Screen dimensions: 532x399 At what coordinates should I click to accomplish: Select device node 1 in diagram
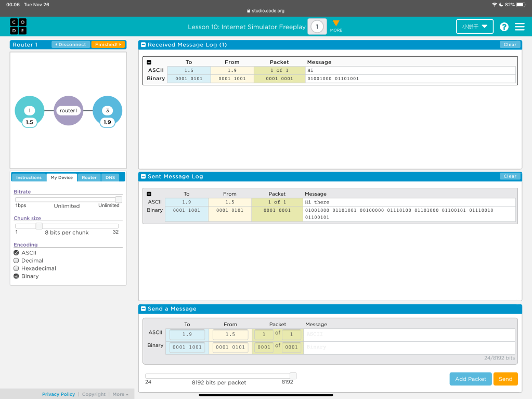point(30,110)
